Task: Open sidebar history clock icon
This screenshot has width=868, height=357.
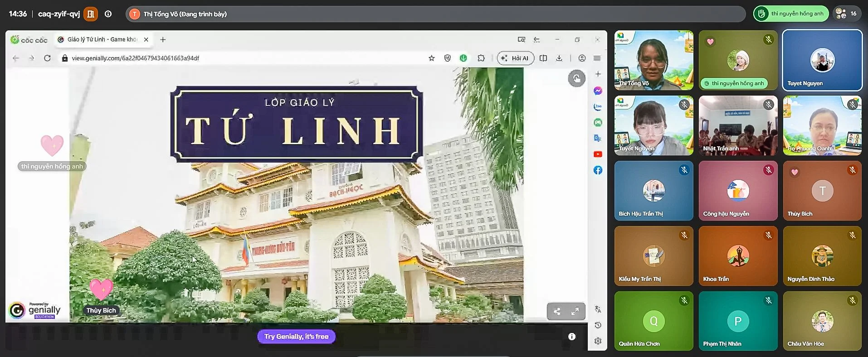Action: (x=598, y=325)
